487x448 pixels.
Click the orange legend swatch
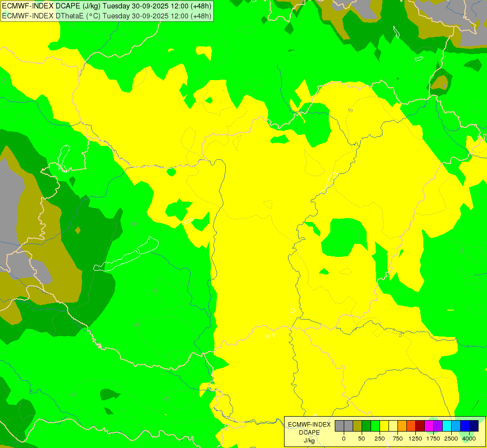(x=402, y=426)
